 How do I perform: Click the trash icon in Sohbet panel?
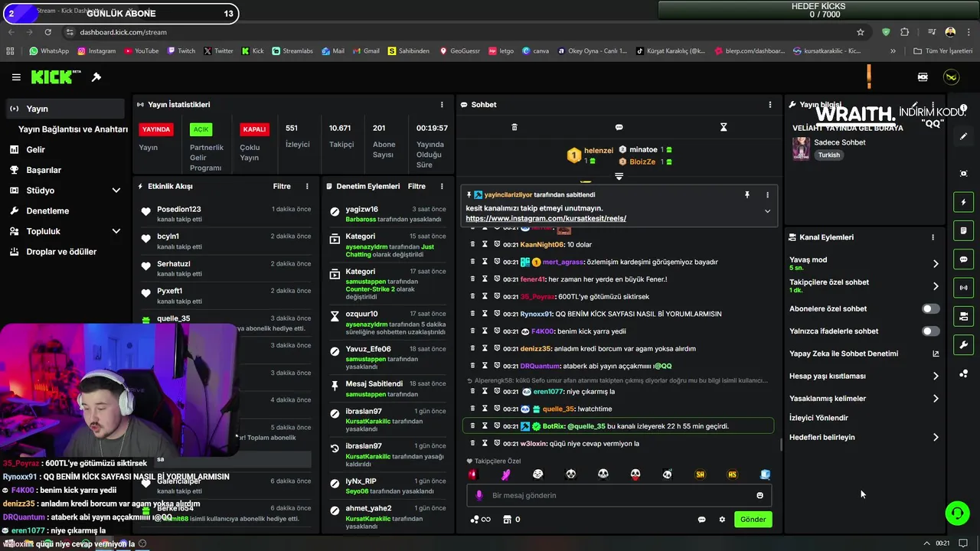click(x=514, y=127)
